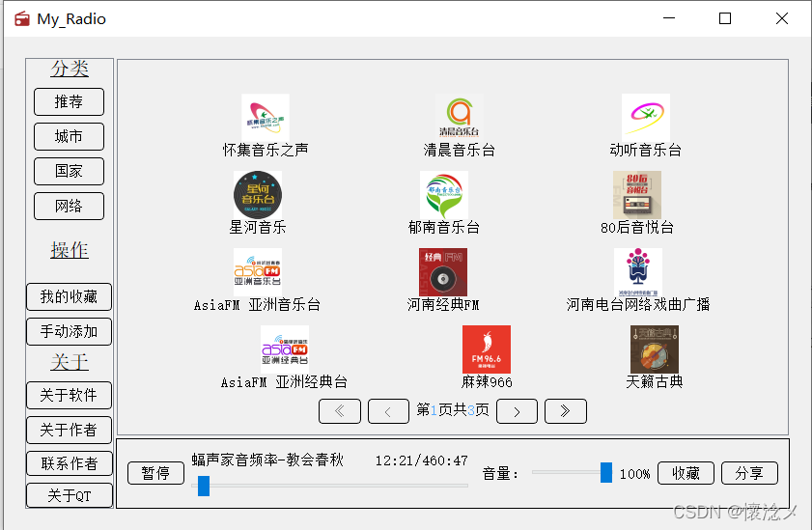
Task: Open the 清晨音乐台 station logo
Action: tap(460, 118)
